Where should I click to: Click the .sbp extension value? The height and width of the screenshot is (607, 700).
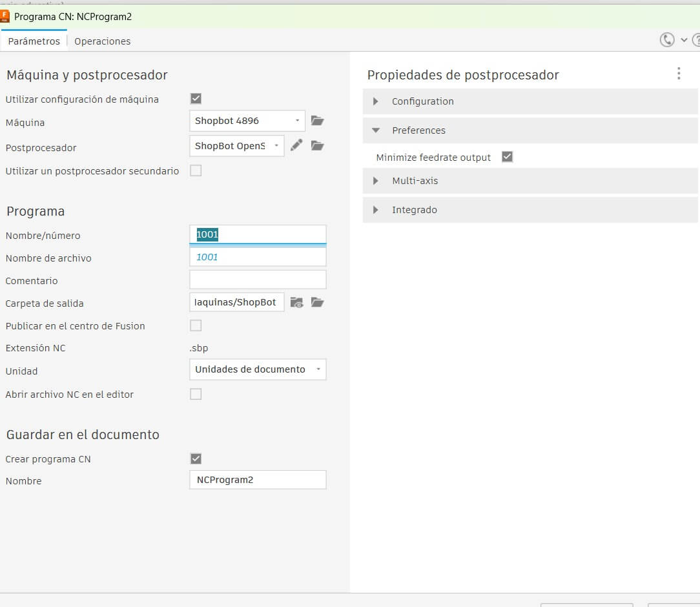click(x=199, y=348)
